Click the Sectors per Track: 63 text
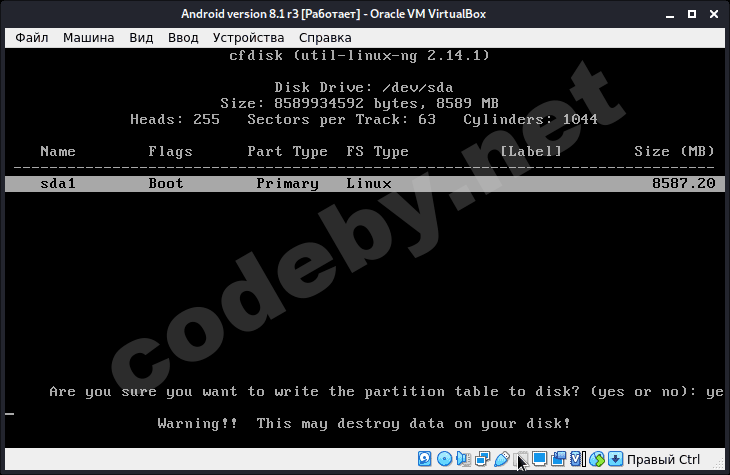 (x=341, y=120)
